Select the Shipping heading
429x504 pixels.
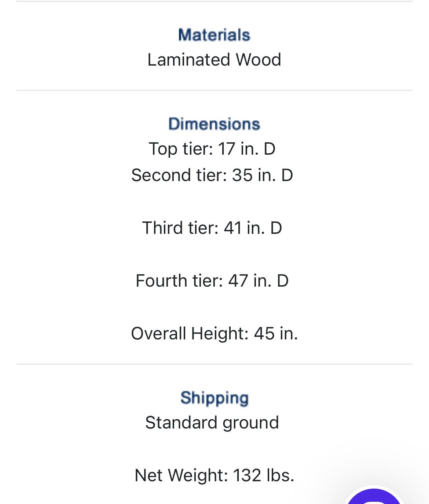click(x=214, y=398)
